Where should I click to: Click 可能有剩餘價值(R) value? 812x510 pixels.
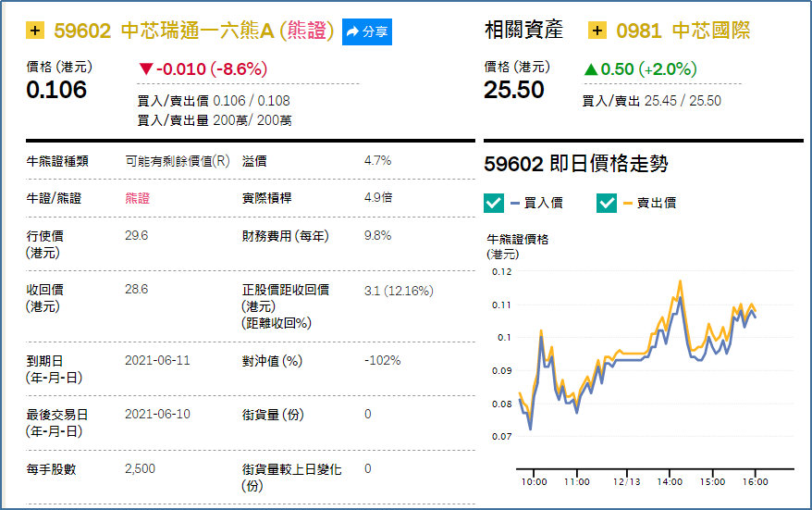(178, 161)
